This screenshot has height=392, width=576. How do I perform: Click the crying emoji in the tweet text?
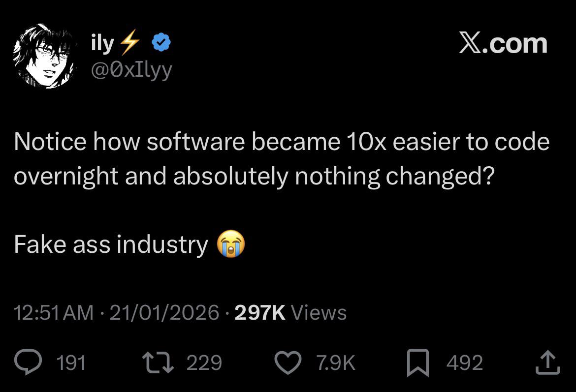coord(231,244)
